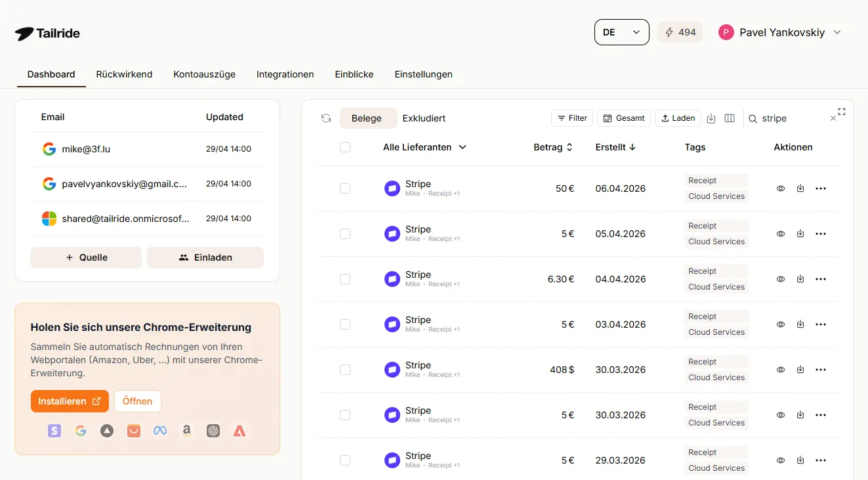Toggle the select-all checkbox in the table header
The width and height of the screenshot is (868, 480).
[345, 147]
